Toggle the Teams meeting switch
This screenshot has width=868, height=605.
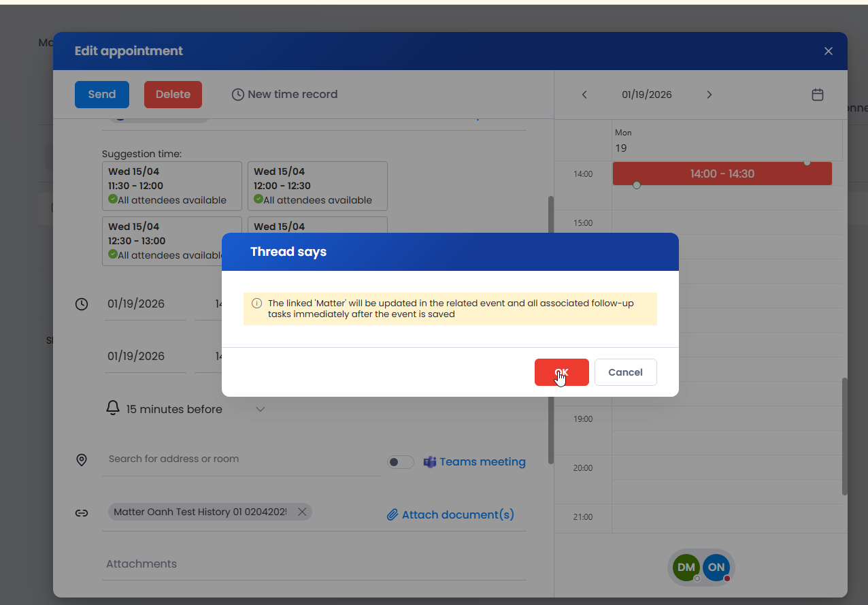(400, 462)
